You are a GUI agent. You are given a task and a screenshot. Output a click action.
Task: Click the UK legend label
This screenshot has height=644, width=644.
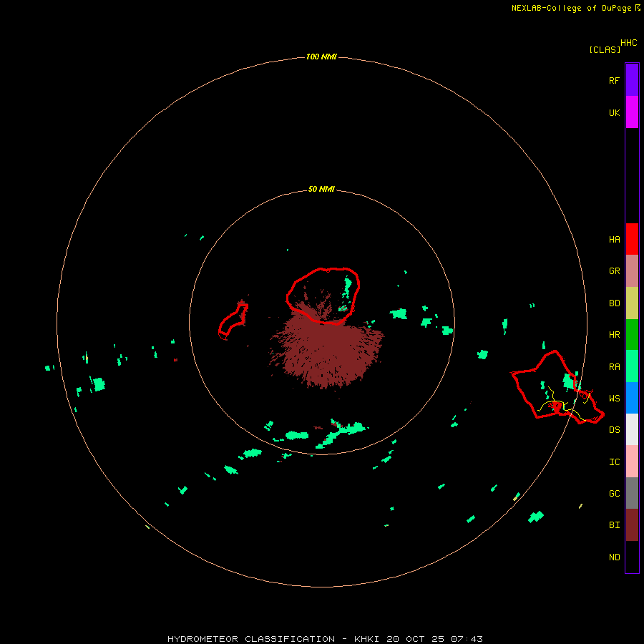click(x=614, y=113)
